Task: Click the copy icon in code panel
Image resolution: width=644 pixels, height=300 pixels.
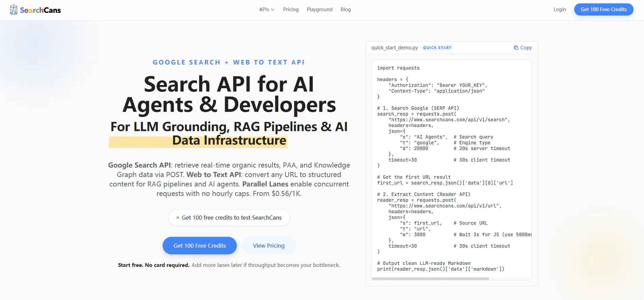Action: coord(516,48)
